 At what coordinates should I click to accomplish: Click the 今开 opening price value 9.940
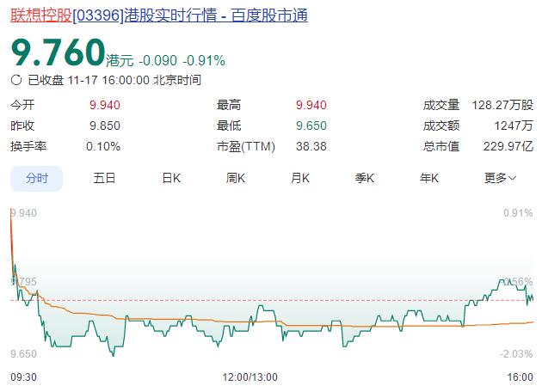coord(104,105)
